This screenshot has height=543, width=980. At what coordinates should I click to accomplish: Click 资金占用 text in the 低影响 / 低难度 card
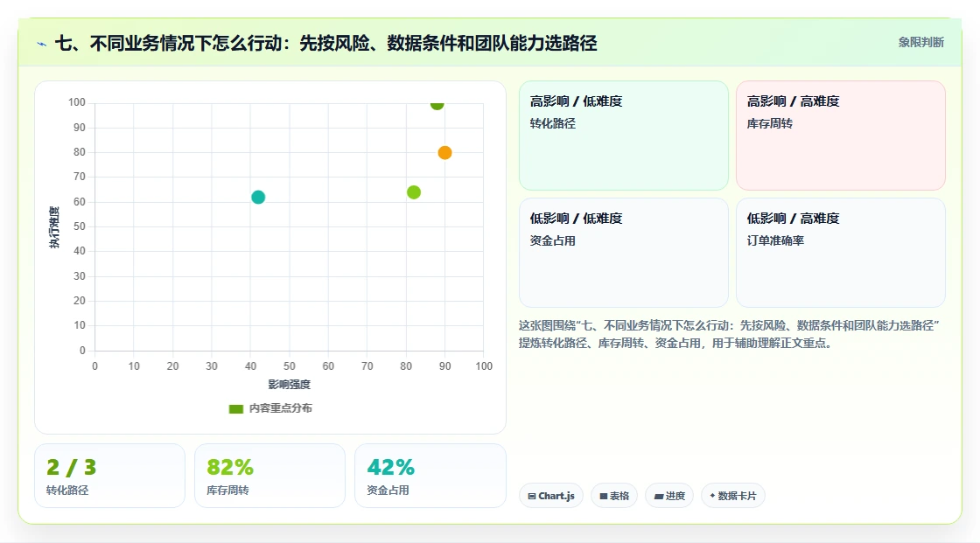552,240
